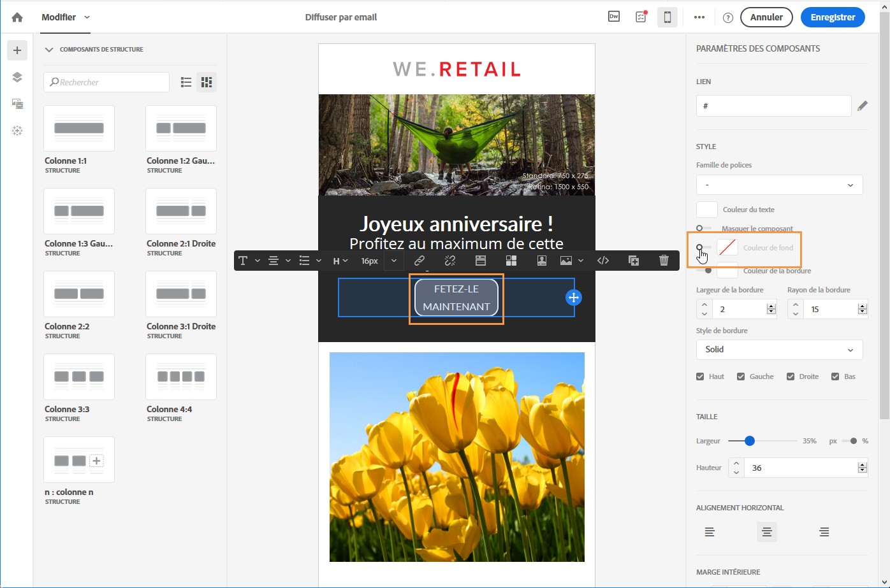Select the Colonne 4:4 structure thumbnail
This screenshot has width=890, height=588.
coord(181,376)
